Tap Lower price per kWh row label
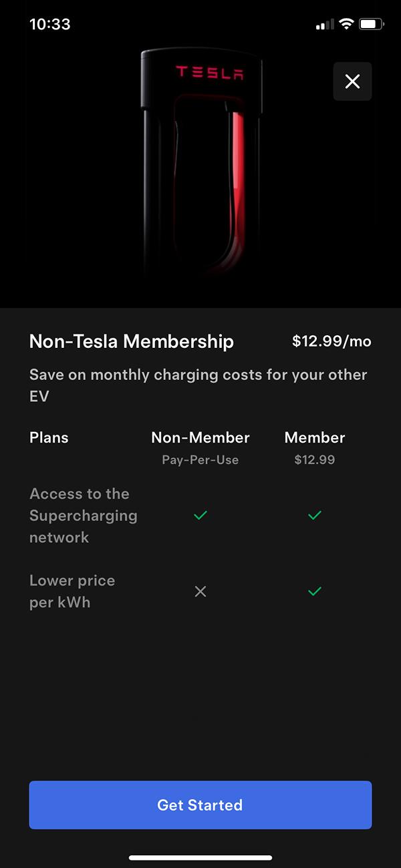Image resolution: width=401 pixels, height=868 pixels. coord(72,592)
